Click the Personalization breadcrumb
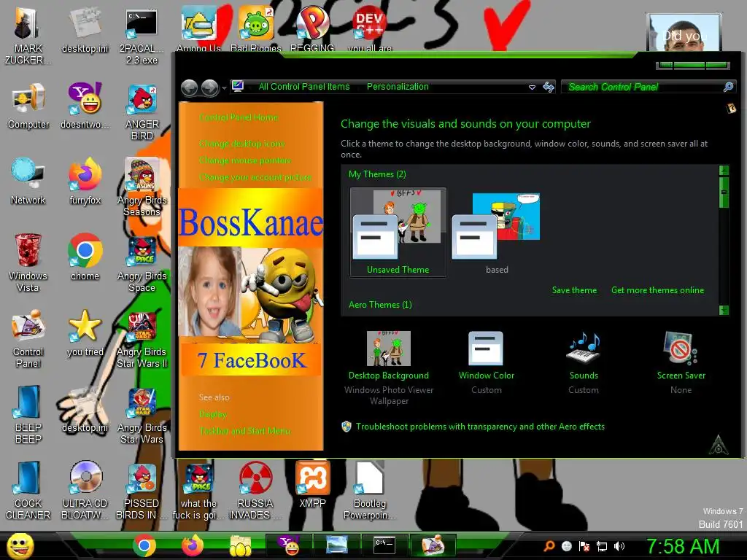The width and height of the screenshot is (747, 560). tap(398, 87)
